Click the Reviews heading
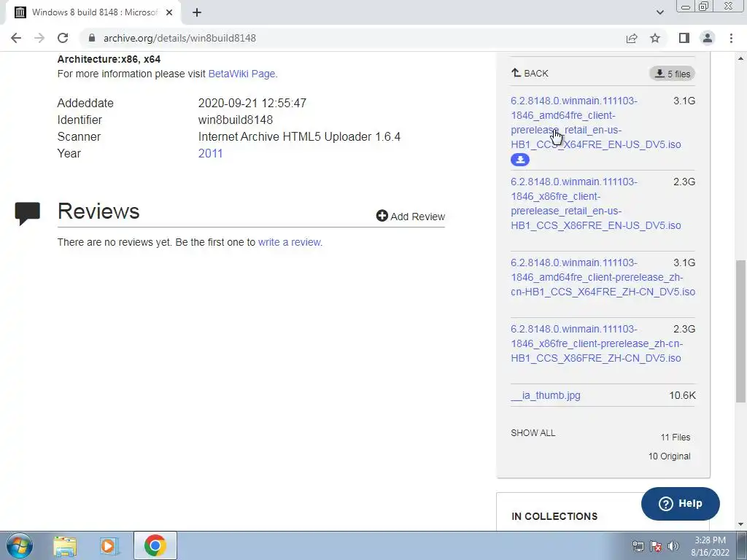The image size is (747, 560). coord(98,211)
